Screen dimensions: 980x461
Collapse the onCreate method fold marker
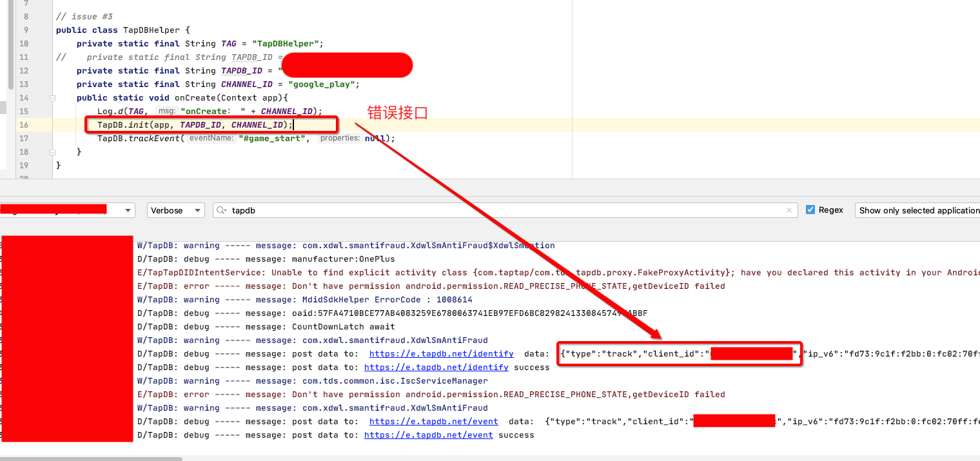[x=54, y=97]
